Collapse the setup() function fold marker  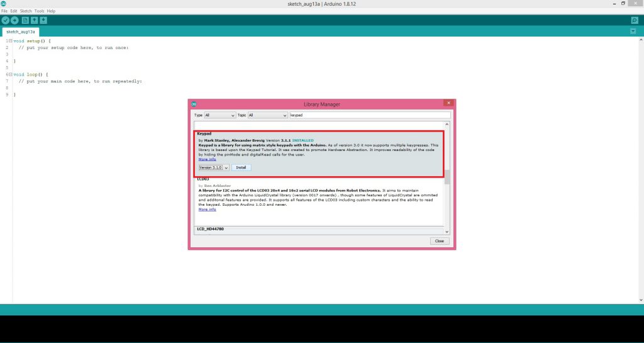tap(11, 41)
